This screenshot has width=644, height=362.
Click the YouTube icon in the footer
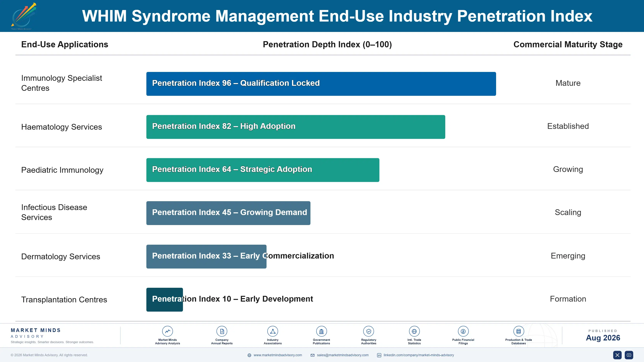tap(629, 355)
